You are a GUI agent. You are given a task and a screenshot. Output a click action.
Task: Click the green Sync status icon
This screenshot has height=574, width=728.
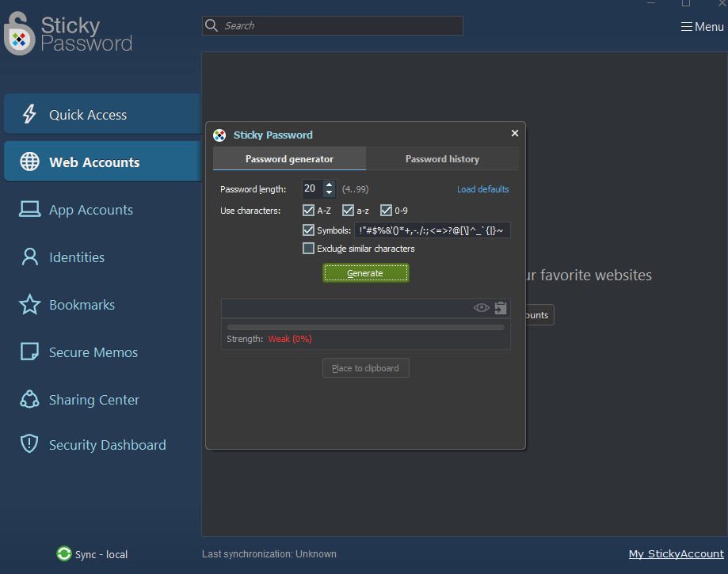64,553
